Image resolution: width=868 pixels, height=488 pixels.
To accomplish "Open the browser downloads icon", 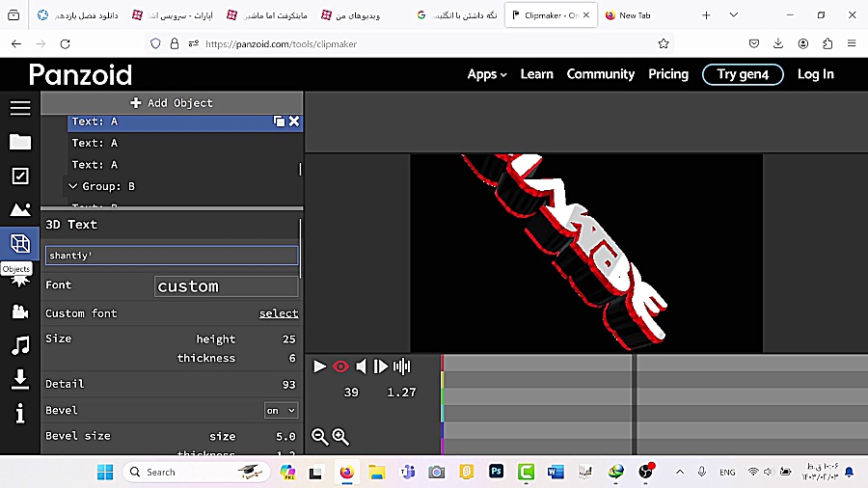I will click(x=777, y=43).
